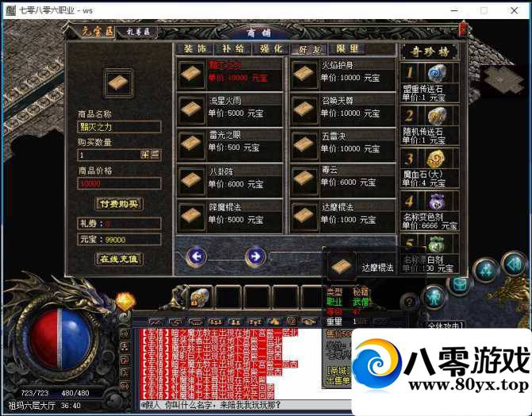Minimize the game window
The height and width of the screenshot is (416, 532).
[454, 10]
